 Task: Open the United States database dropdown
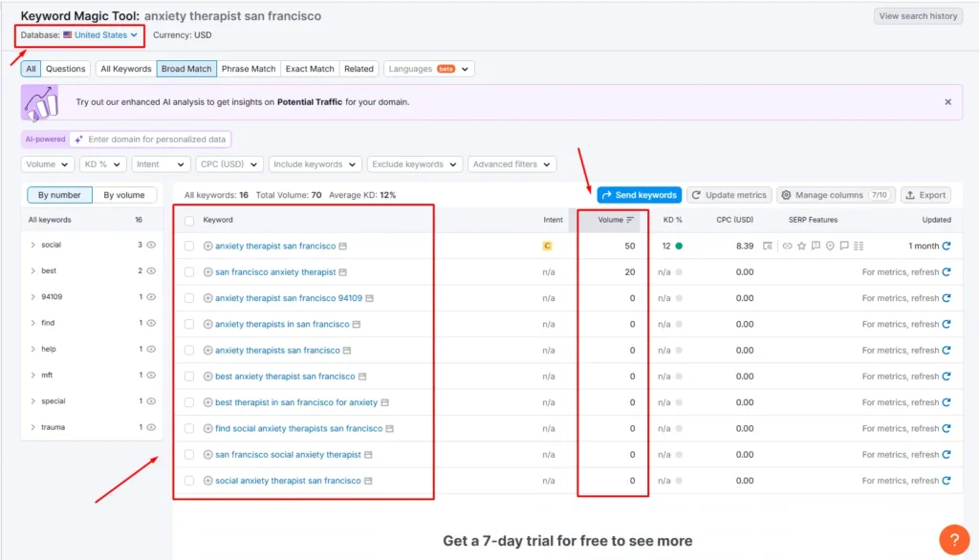coord(99,35)
